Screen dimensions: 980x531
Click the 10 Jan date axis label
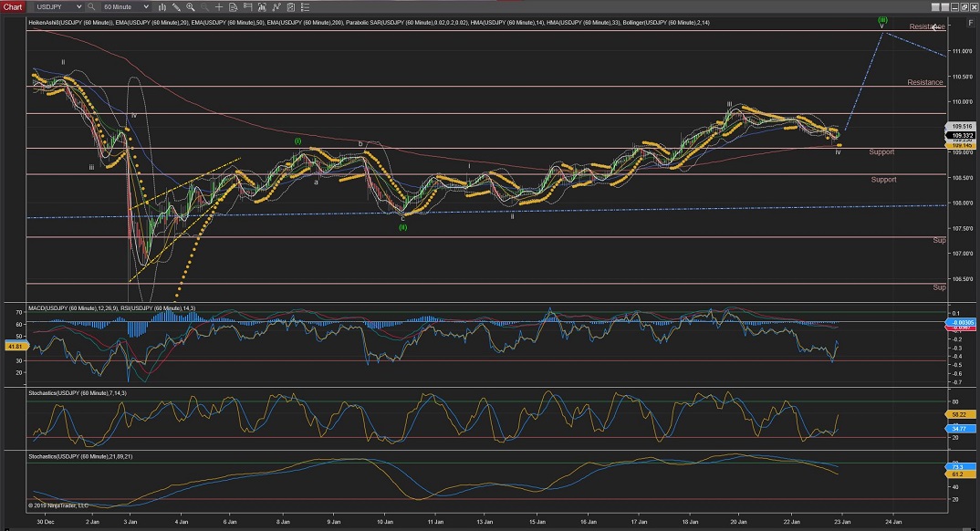(x=385, y=522)
